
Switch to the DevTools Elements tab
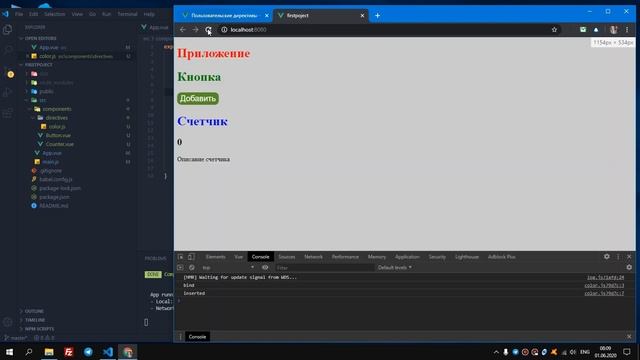pyautogui.click(x=216, y=257)
